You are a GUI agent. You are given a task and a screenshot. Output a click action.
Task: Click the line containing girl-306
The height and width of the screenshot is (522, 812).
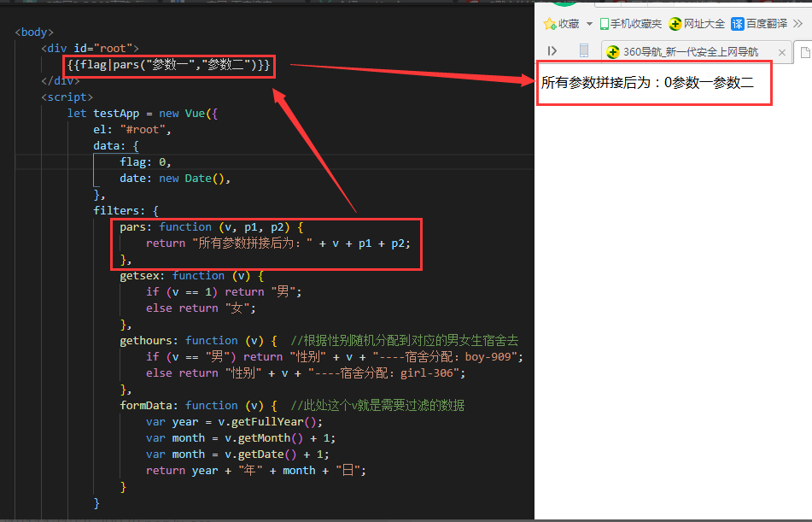click(306, 372)
